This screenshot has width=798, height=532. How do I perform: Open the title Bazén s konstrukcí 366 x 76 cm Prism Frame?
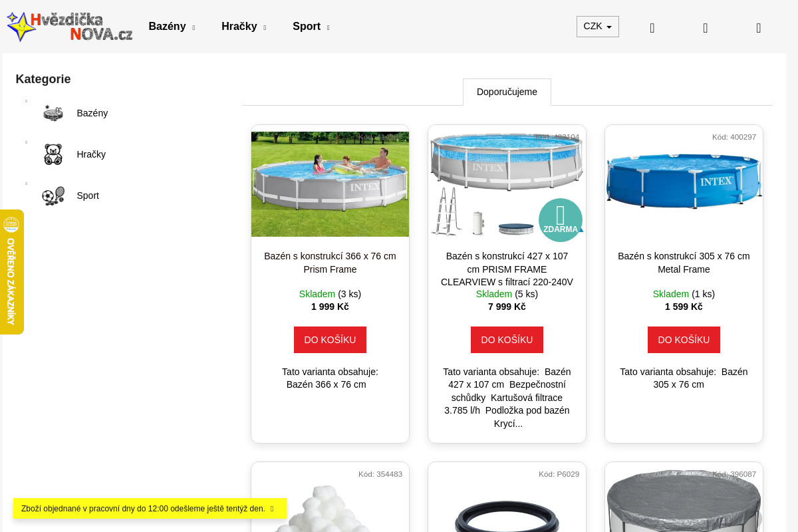(x=330, y=263)
